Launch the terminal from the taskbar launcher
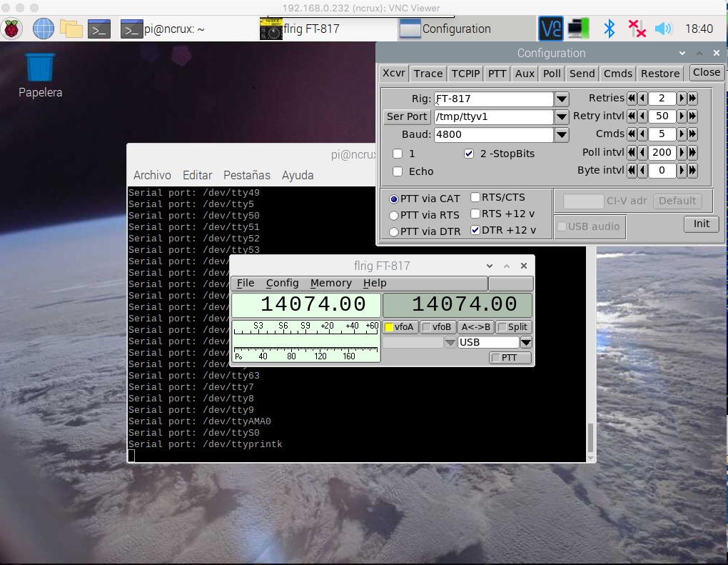This screenshot has height=565, width=728. (99, 29)
